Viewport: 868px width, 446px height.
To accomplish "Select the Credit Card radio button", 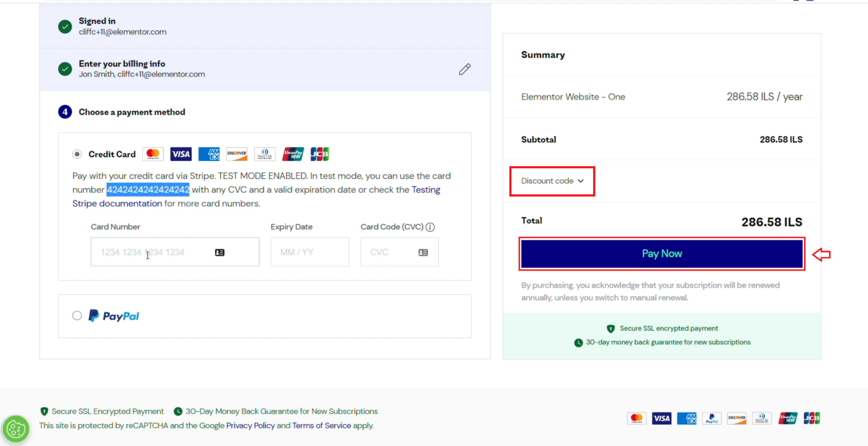I will 77,154.
